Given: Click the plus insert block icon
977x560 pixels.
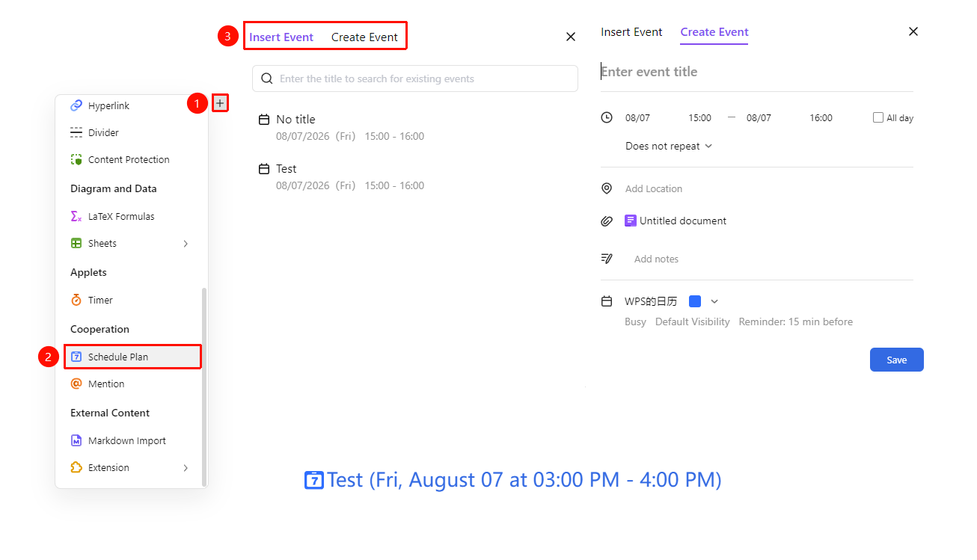Looking at the screenshot, I should point(220,103).
